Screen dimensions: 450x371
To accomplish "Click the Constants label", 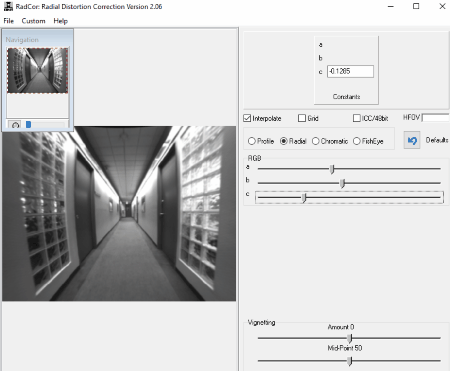I will click(346, 96).
